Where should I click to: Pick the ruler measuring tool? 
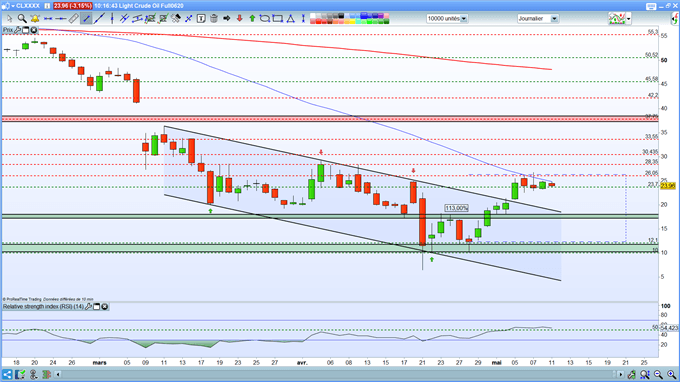(x=74, y=18)
